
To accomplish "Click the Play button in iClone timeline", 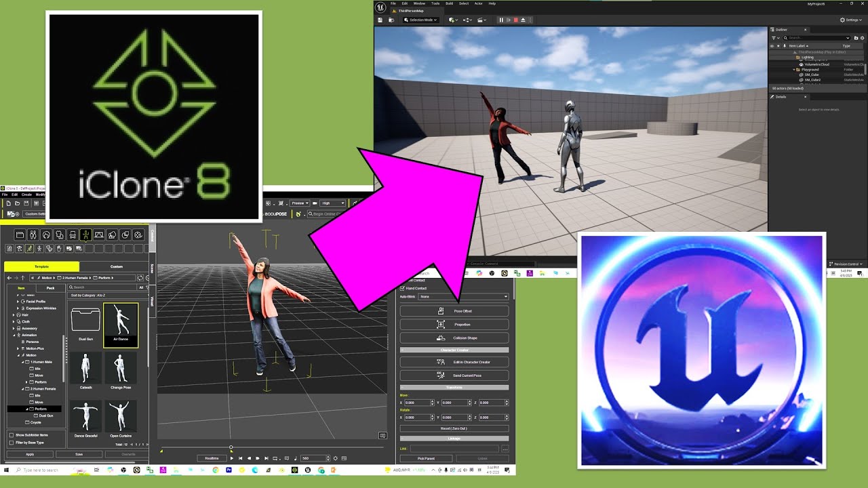I will tap(232, 458).
